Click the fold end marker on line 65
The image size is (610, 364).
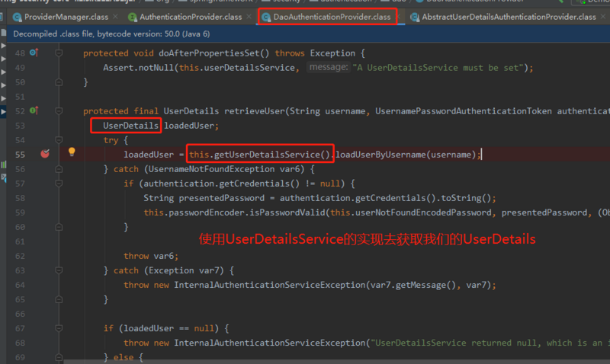click(59, 299)
